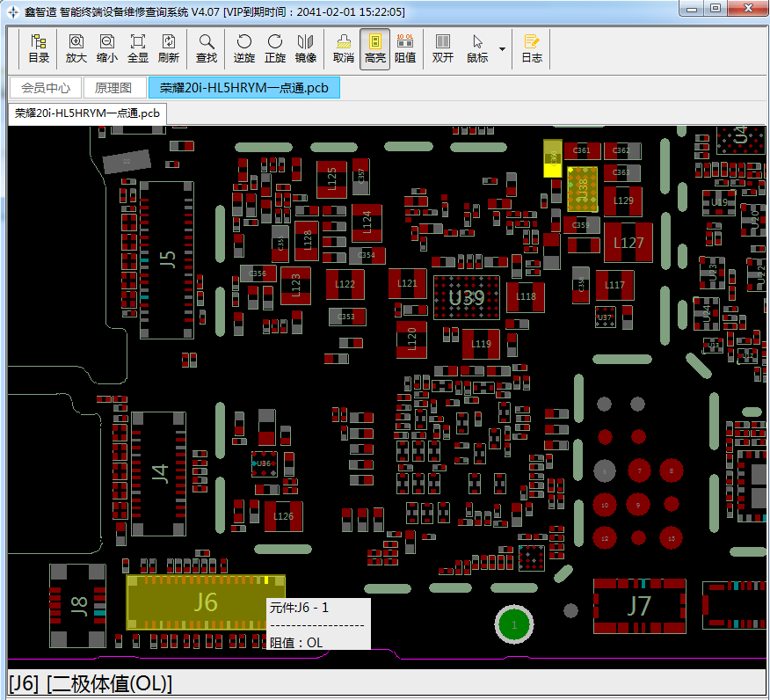The width and height of the screenshot is (770, 700).
Task: Open the 目录 directory tool
Action: click(x=39, y=48)
